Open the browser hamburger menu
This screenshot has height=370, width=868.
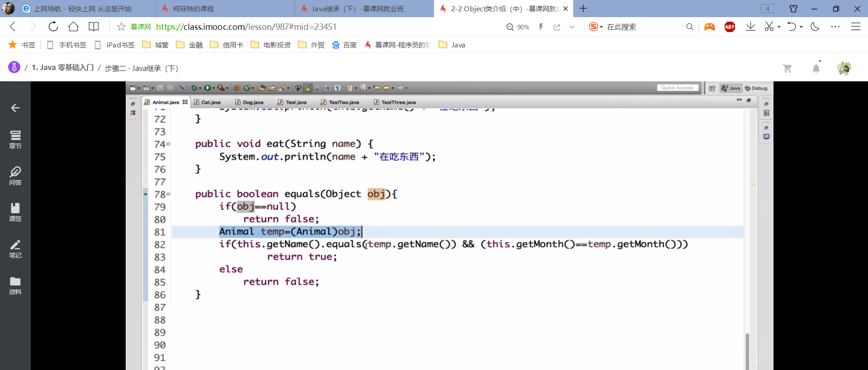pyautogui.click(x=856, y=27)
